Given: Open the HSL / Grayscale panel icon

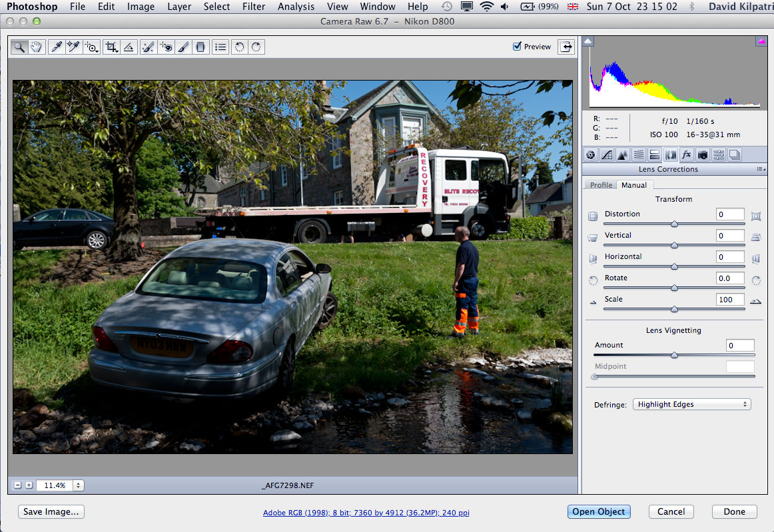Looking at the screenshot, I should point(638,155).
